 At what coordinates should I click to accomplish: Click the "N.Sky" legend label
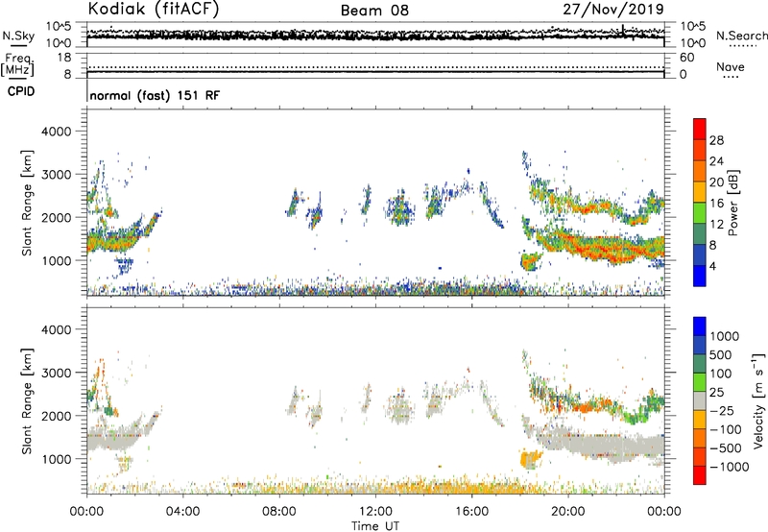tap(18, 36)
